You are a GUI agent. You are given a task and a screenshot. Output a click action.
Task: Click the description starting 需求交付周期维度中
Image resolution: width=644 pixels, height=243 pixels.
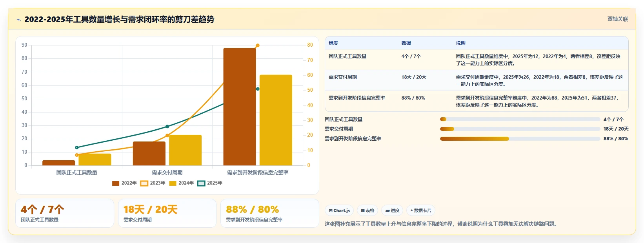pyautogui.click(x=539, y=80)
